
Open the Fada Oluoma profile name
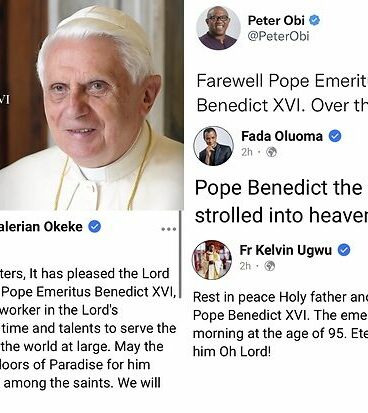click(282, 136)
